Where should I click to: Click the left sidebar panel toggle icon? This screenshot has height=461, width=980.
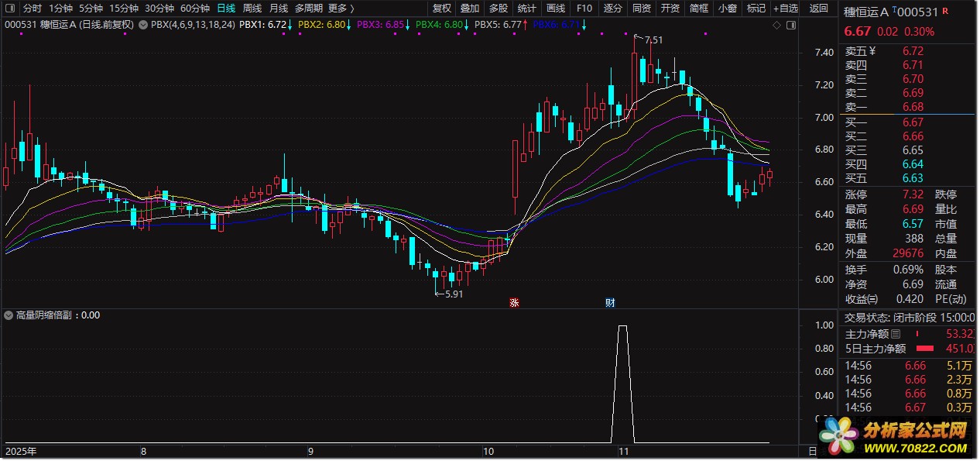(9, 9)
